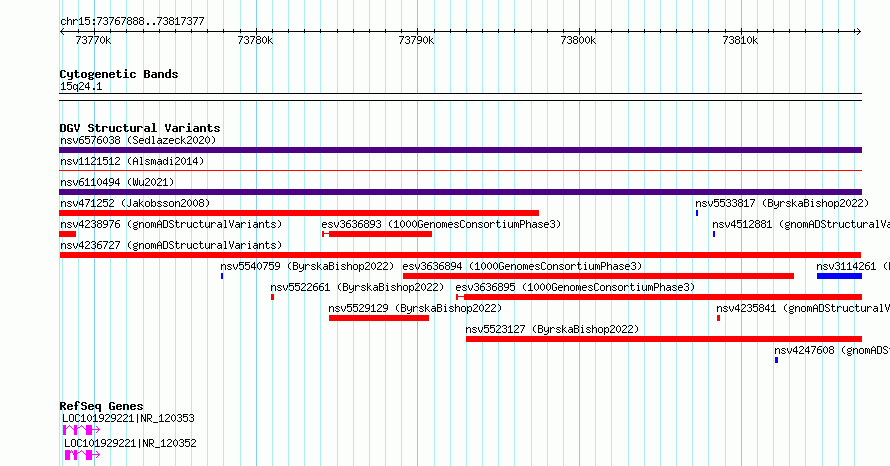The width and height of the screenshot is (890, 466).
Task: Click the nsv6576038 (Sedlazeck2020) variant label
Action: pyautogui.click(x=138, y=140)
